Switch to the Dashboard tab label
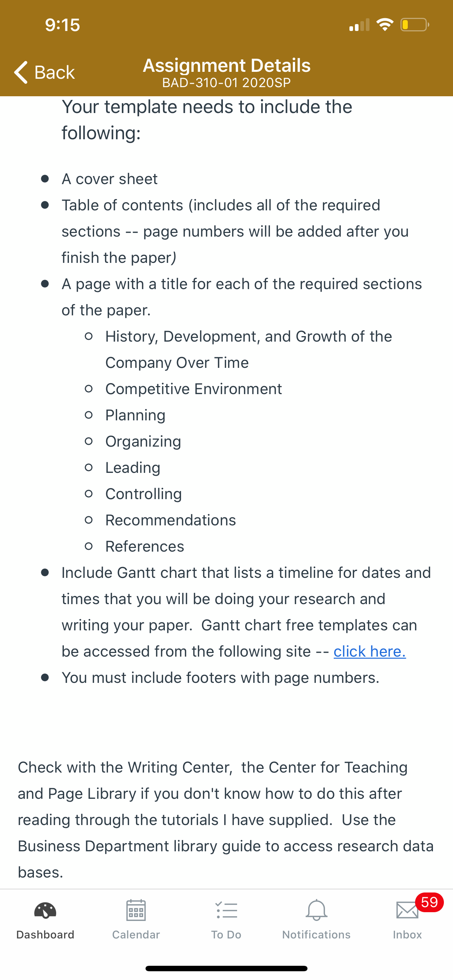 tap(45, 935)
